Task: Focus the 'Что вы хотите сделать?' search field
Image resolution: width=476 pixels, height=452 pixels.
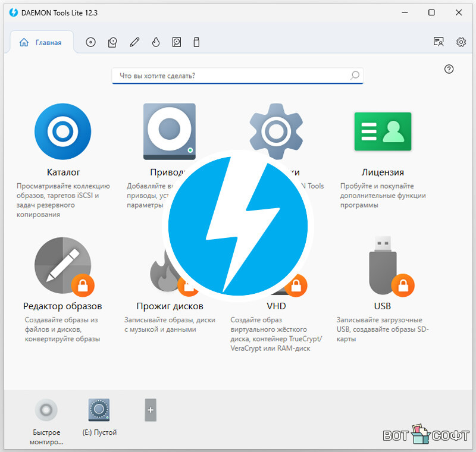Action: coord(237,76)
